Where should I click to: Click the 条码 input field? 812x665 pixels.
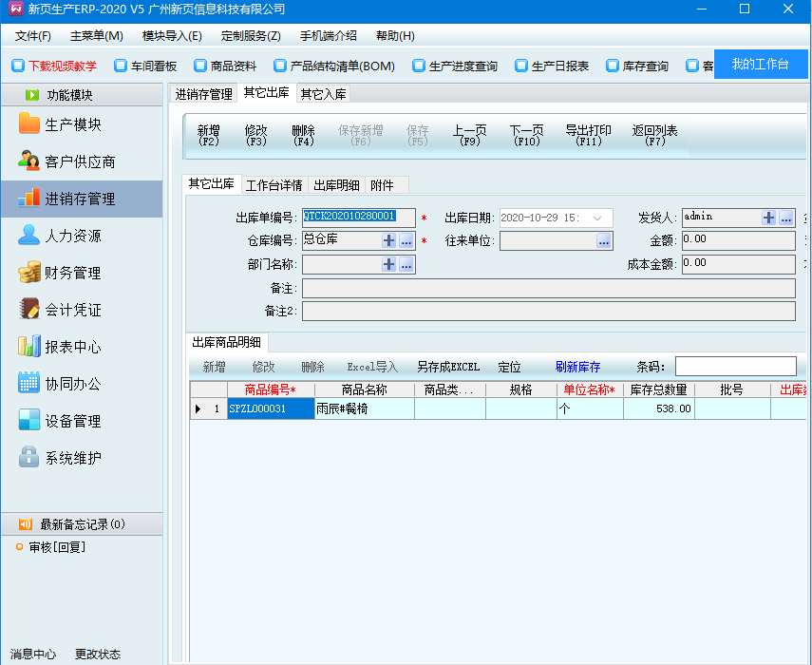[x=735, y=367]
